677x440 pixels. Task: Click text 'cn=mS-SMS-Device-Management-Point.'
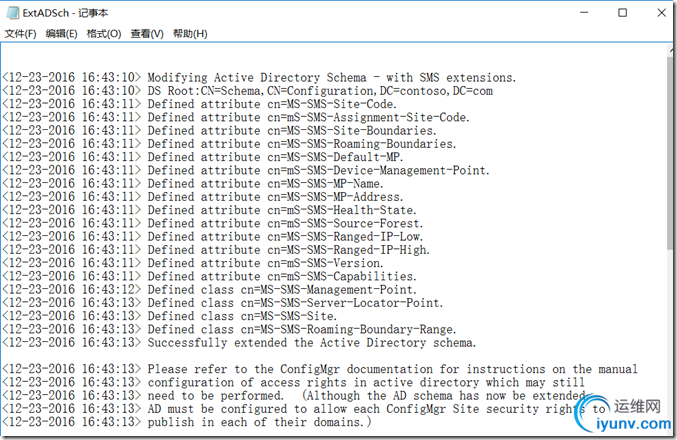coord(378,171)
